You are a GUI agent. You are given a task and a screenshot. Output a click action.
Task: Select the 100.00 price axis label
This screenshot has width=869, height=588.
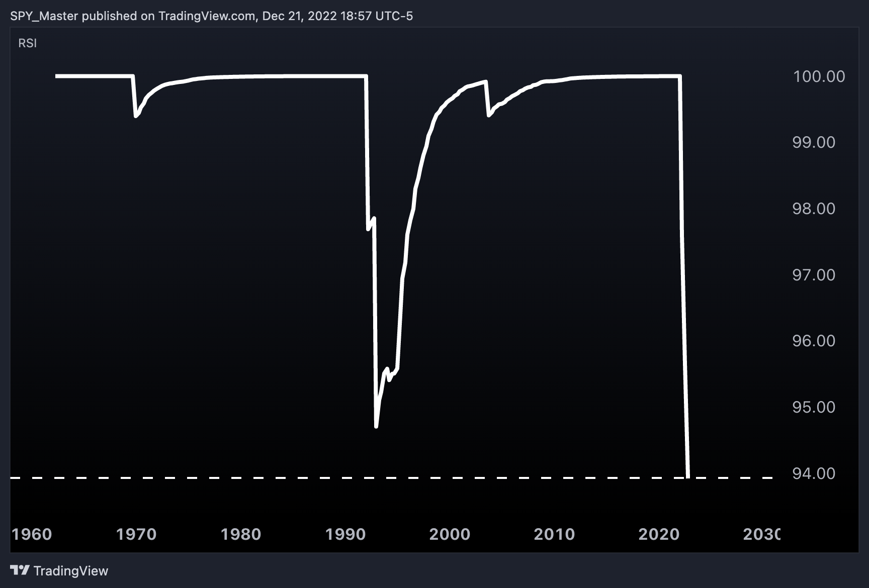click(819, 76)
